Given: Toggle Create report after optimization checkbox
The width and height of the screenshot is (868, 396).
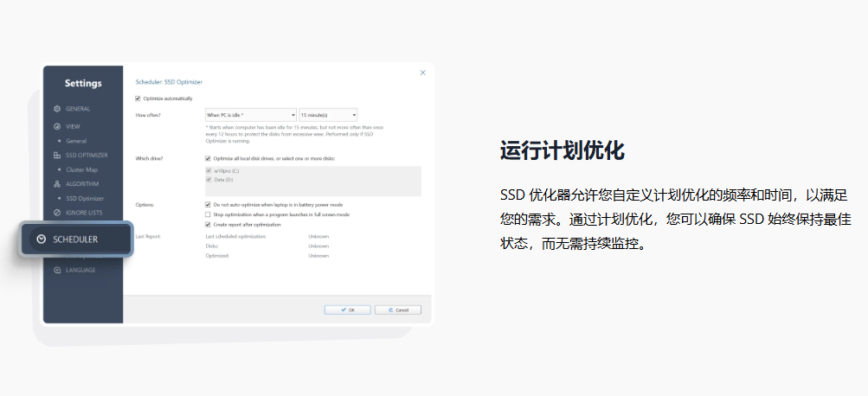Looking at the screenshot, I should (x=209, y=225).
